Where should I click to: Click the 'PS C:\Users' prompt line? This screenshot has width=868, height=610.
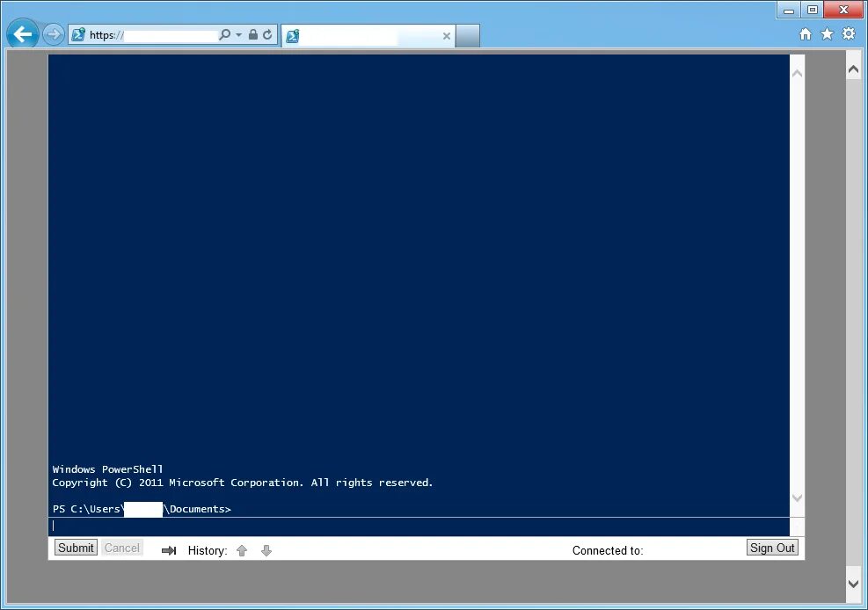[142, 509]
